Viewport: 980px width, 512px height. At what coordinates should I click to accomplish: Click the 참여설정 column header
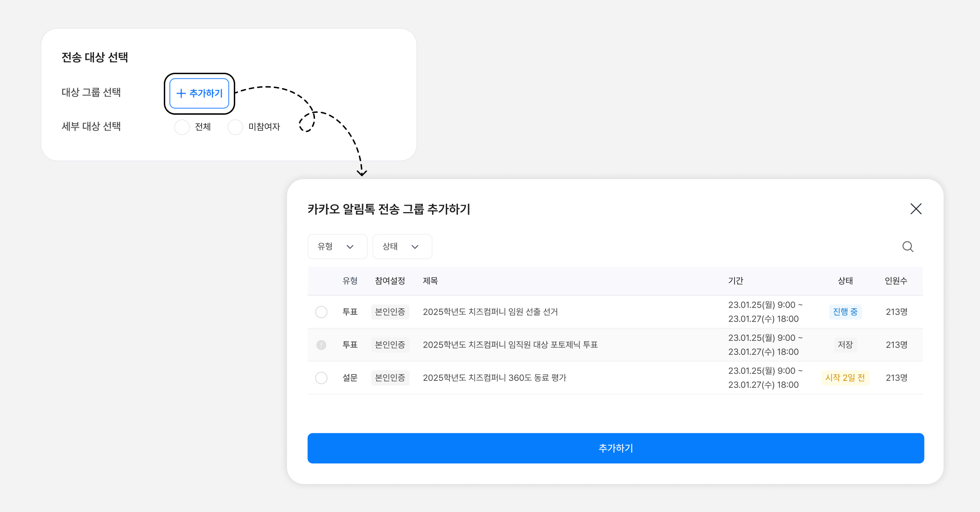pyautogui.click(x=390, y=281)
